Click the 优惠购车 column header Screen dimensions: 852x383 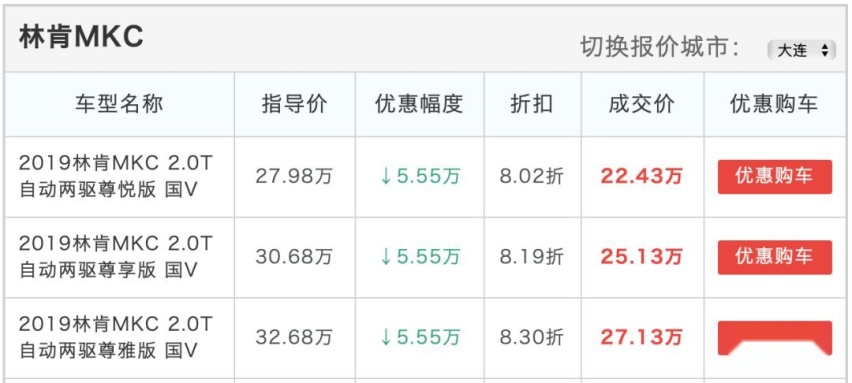(774, 104)
